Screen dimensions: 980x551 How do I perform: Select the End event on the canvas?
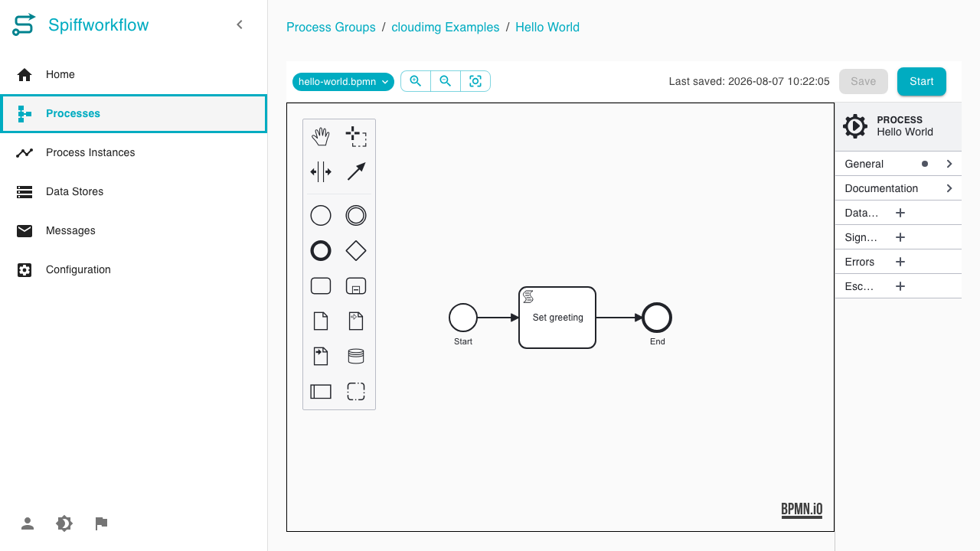pos(658,318)
